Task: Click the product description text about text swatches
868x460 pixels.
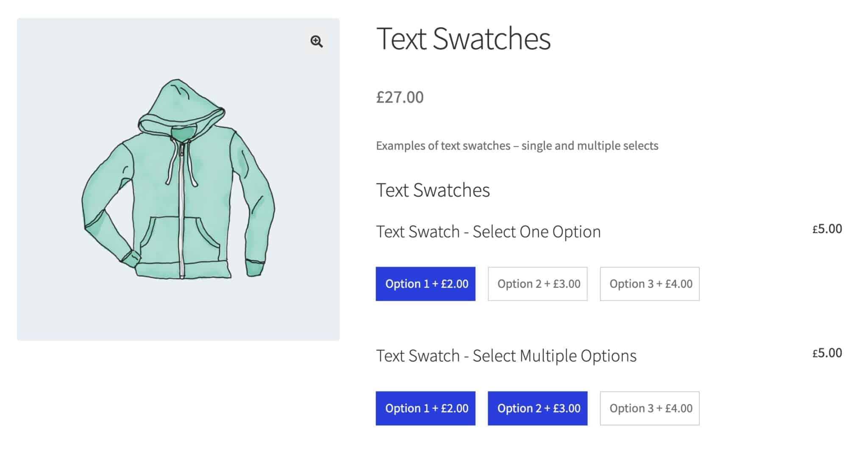Action: 517,145
